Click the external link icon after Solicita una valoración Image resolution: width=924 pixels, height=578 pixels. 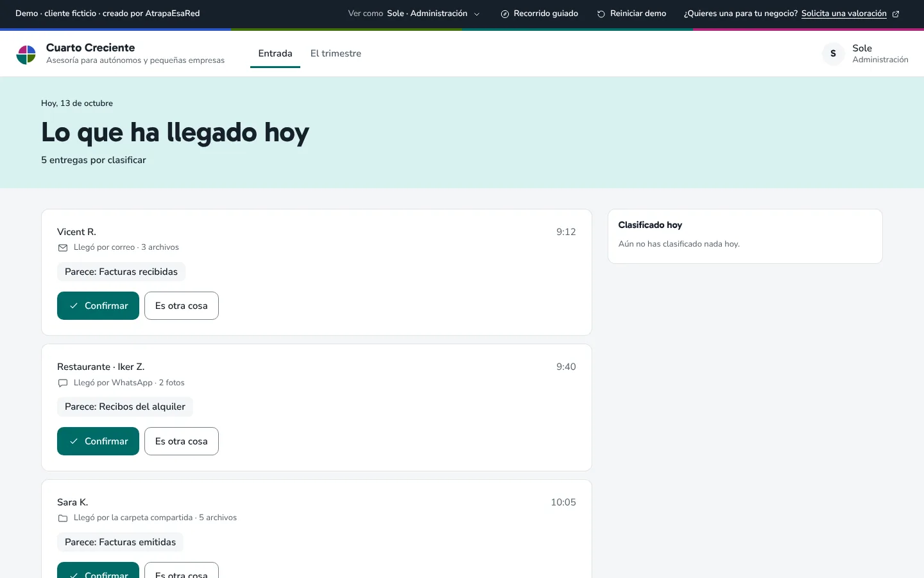[x=896, y=14]
